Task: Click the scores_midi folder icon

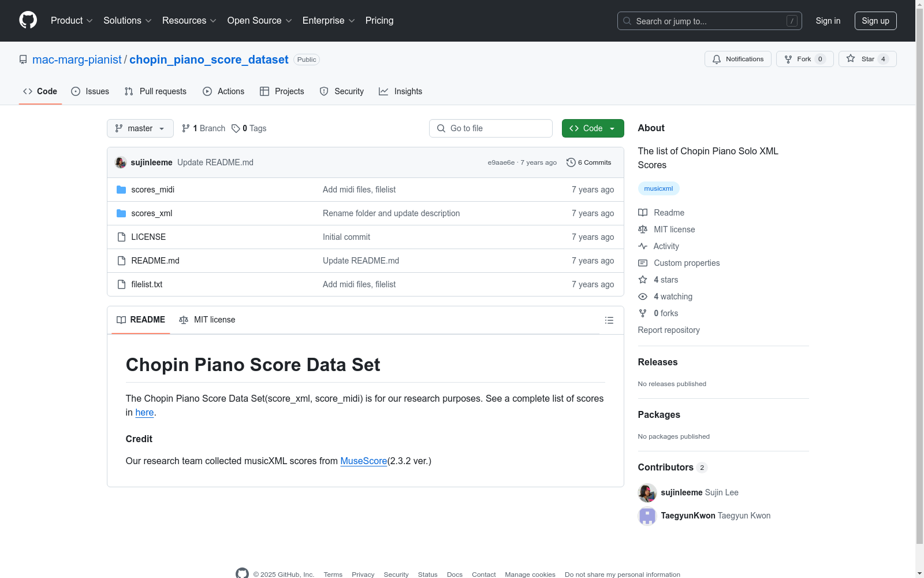Action: pyautogui.click(x=121, y=190)
